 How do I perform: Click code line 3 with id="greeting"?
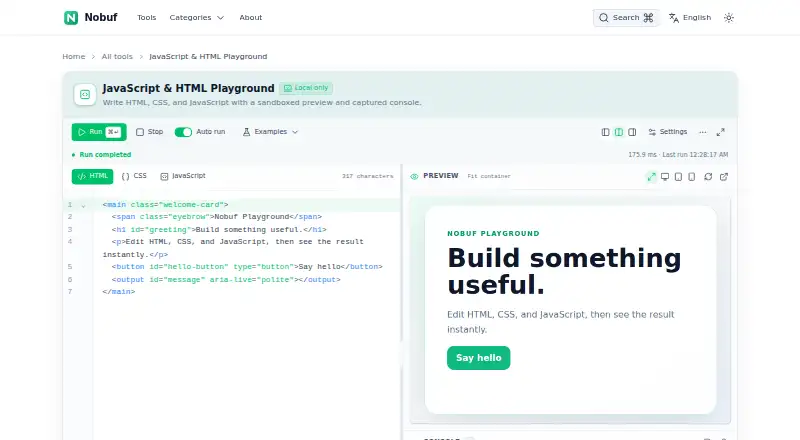coord(219,230)
